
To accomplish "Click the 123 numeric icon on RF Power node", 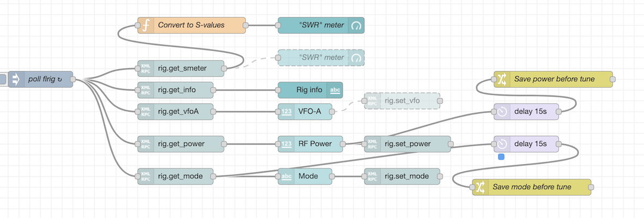I will 286,144.
